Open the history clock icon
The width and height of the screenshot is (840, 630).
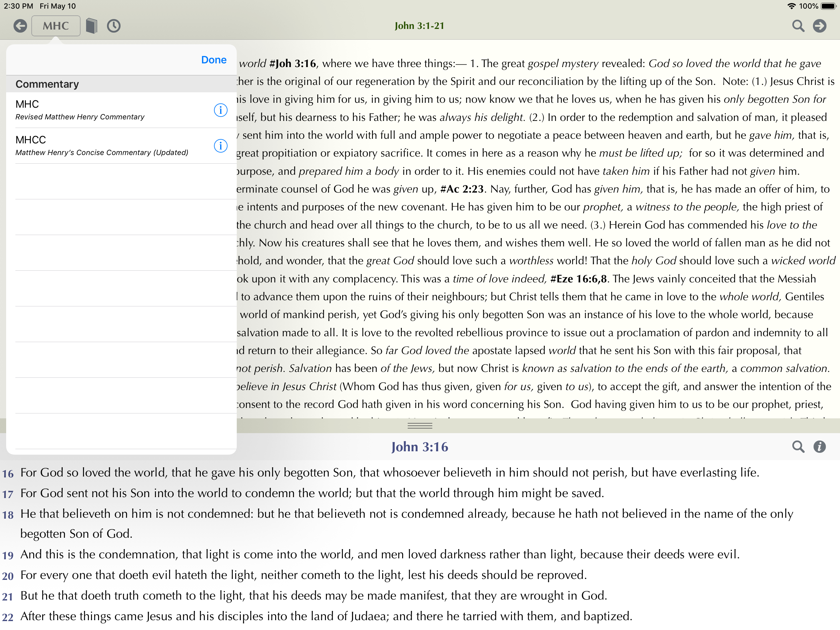tap(113, 26)
